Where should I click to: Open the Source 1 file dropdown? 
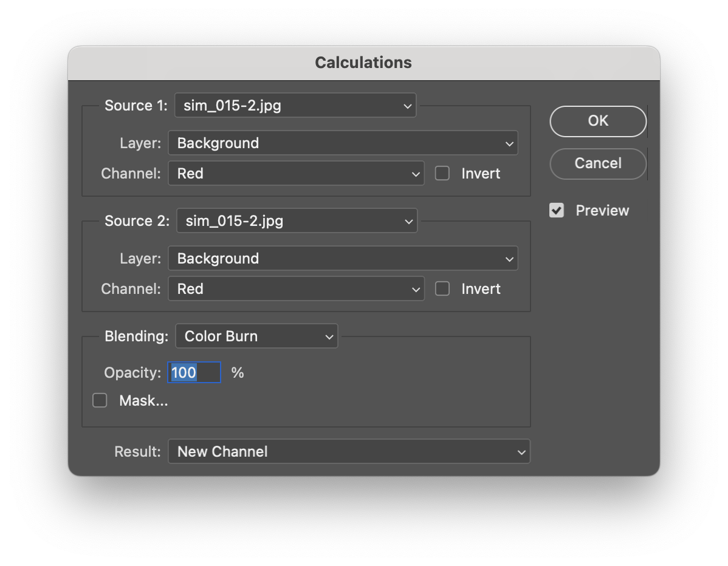click(295, 104)
